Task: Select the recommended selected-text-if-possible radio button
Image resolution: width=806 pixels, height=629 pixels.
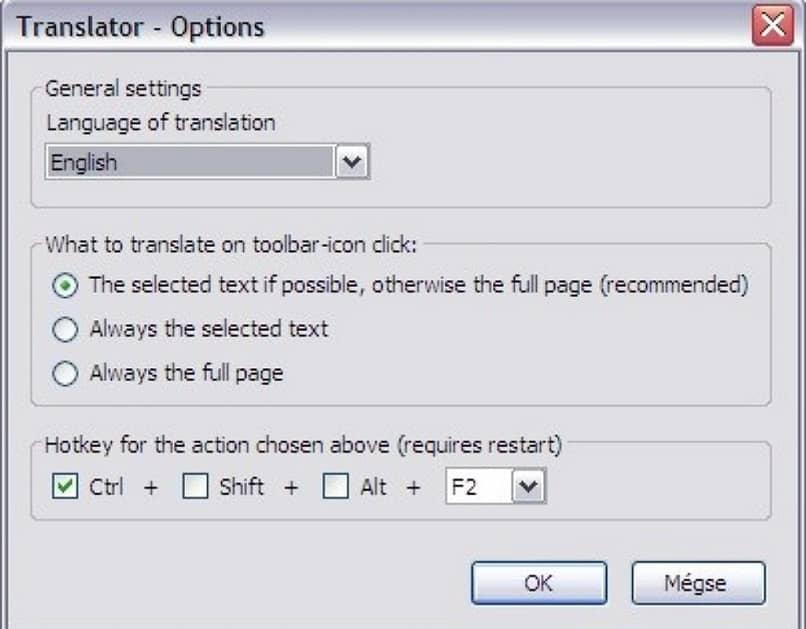Action: (x=65, y=285)
